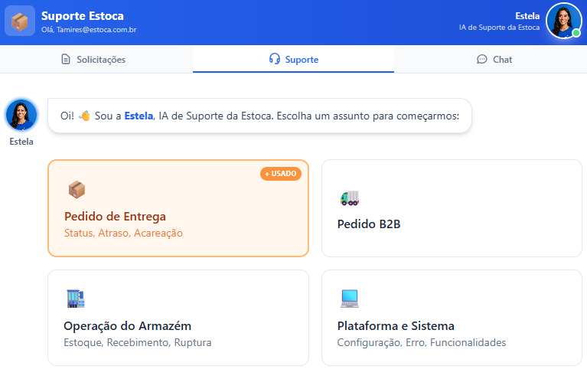587x392 pixels.
Task: Click the Estoca package logo in header
Action: coord(20,21)
